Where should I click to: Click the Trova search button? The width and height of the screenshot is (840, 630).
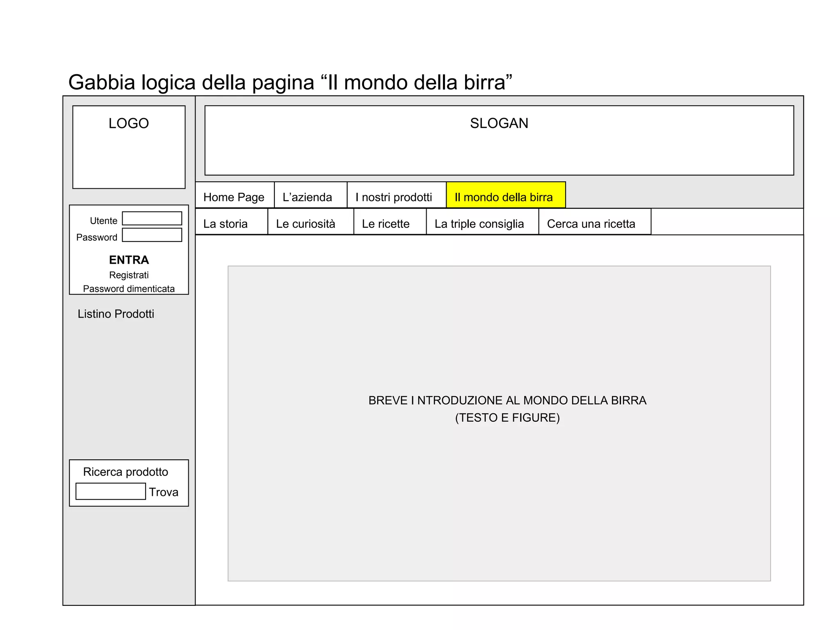click(x=164, y=492)
